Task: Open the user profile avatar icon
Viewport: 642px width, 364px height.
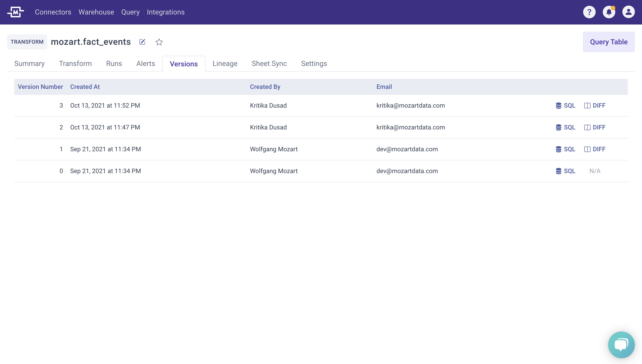Action: [x=628, y=12]
